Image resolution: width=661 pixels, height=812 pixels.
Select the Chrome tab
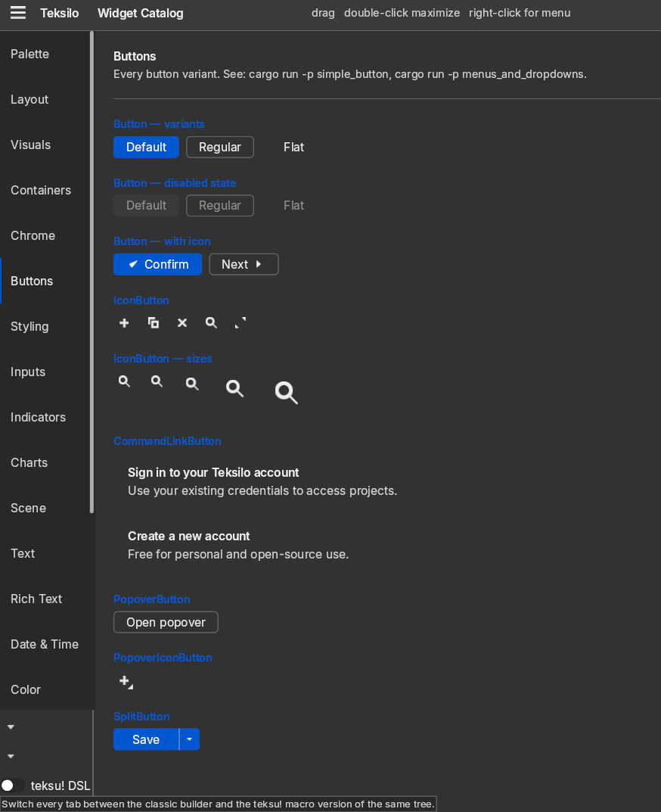[45, 235]
